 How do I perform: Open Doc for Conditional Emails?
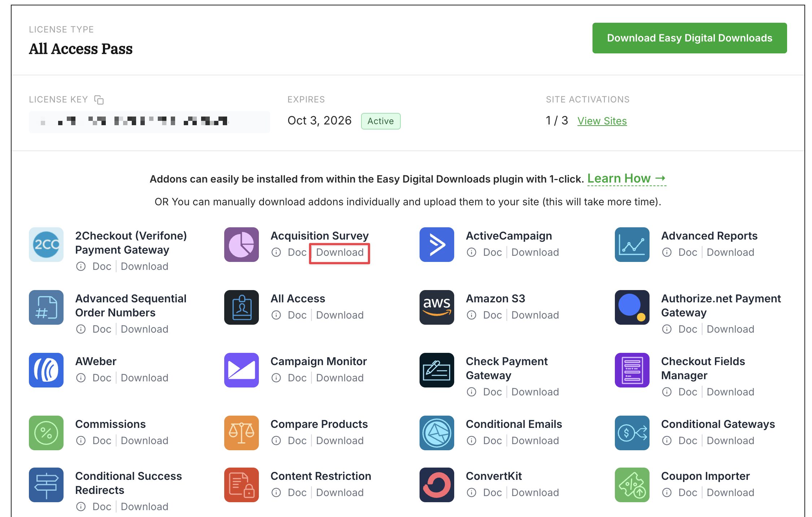tap(492, 441)
